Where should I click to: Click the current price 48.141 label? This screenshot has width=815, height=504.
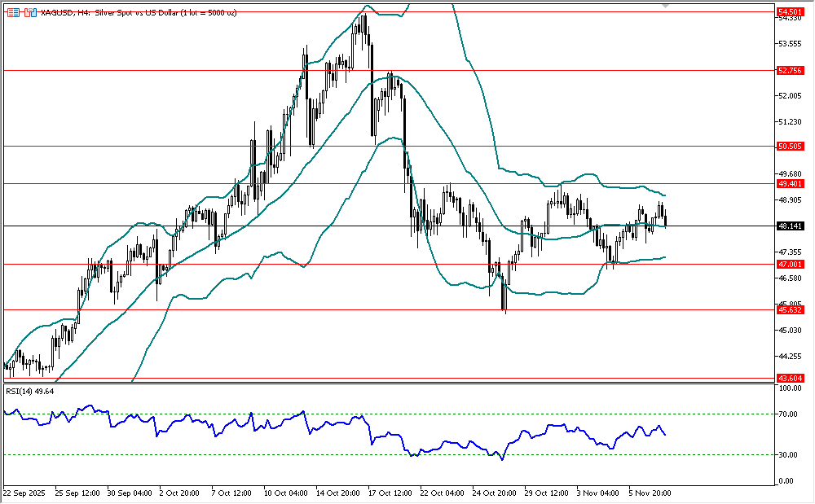pos(790,226)
